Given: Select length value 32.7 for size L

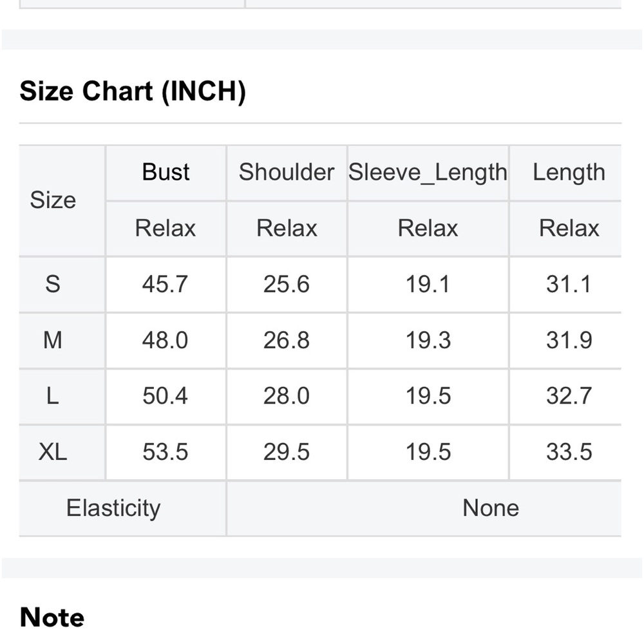Looking at the screenshot, I should [569, 396].
